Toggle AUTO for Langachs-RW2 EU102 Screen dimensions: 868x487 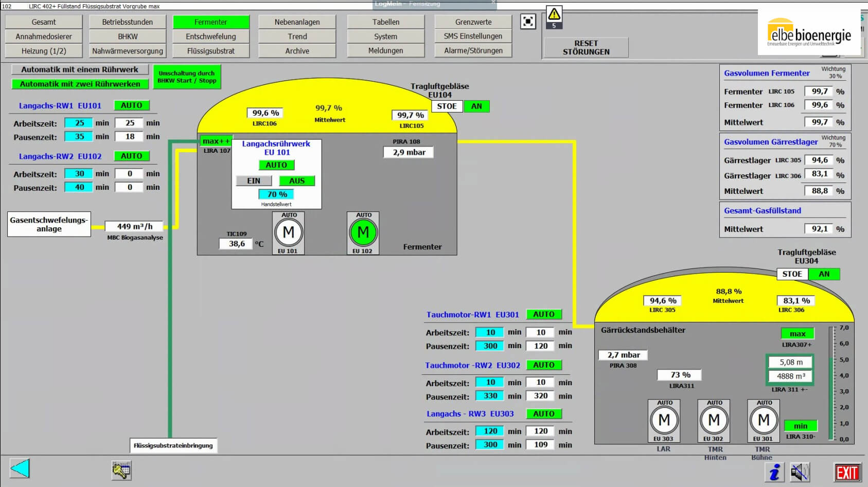point(132,156)
